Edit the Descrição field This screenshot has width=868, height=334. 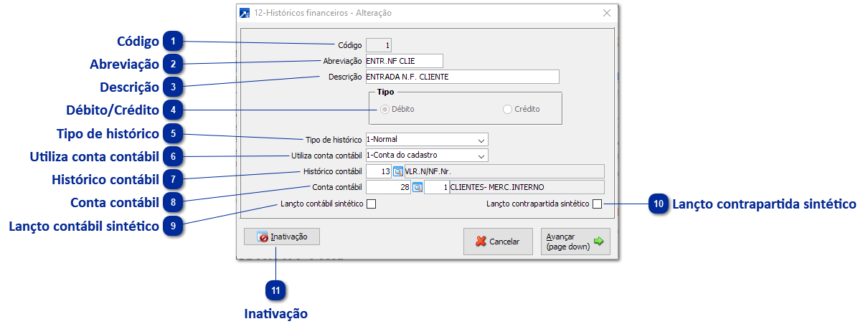click(x=462, y=77)
